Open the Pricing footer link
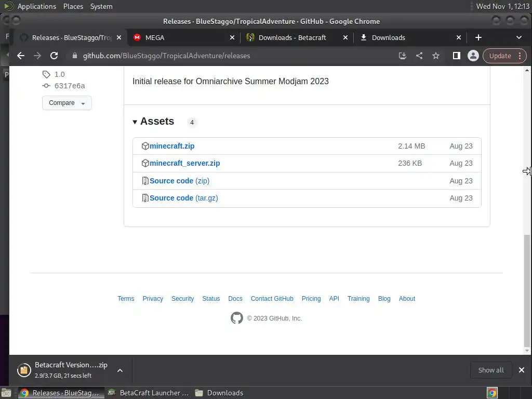The image size is (532, 399). [x=311, y=299]
